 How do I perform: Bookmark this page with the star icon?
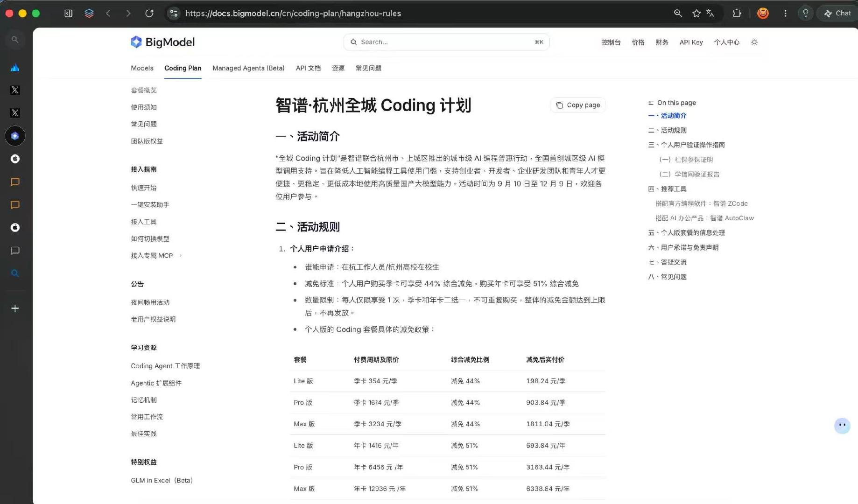[696, 14]
